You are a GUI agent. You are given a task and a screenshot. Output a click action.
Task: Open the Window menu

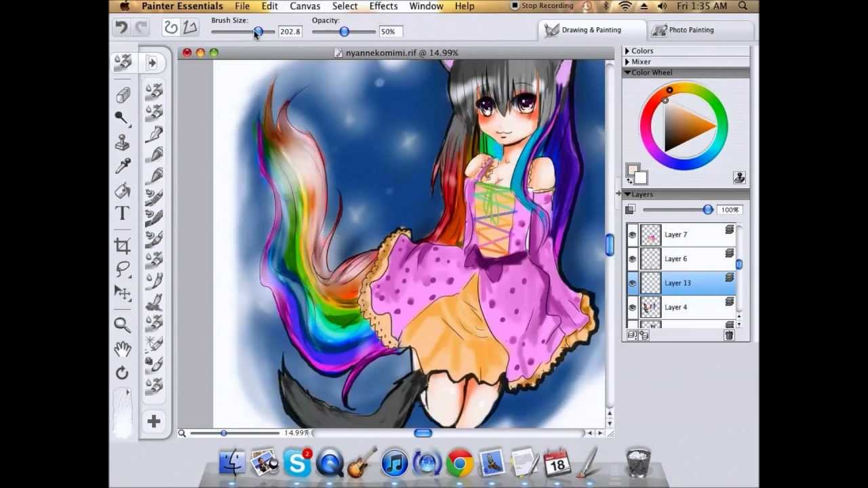pos(427,6)
